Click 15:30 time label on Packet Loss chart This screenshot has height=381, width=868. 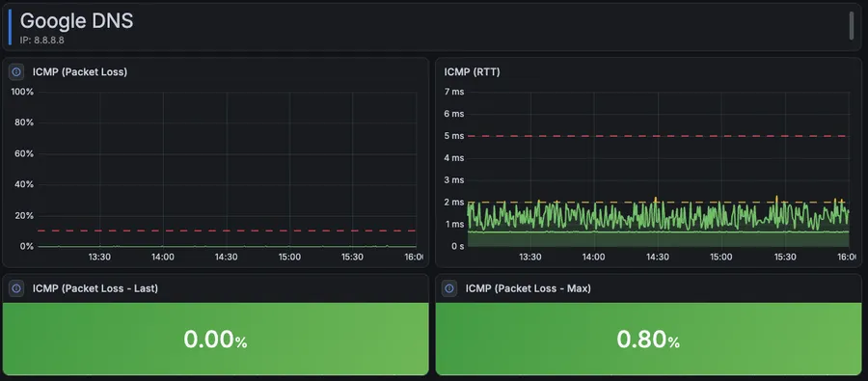pyautogui.click(x=352, y=257)
